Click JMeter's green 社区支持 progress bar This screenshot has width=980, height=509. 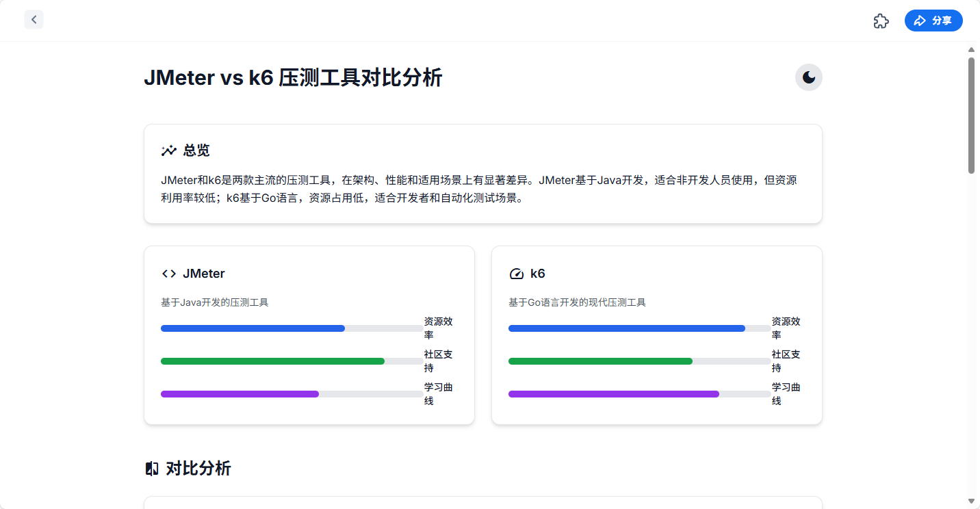click(272, 361)
